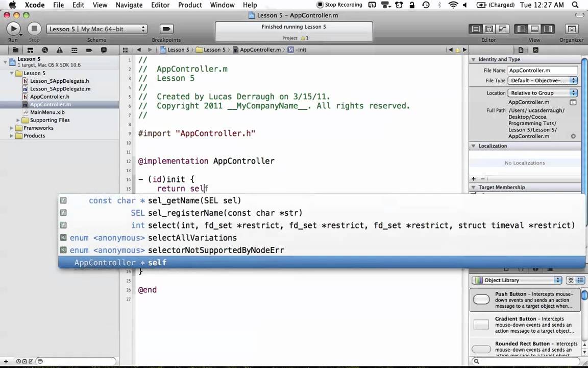Open the related files grid icon
The image size is (588, 368).
coord(126,50)
